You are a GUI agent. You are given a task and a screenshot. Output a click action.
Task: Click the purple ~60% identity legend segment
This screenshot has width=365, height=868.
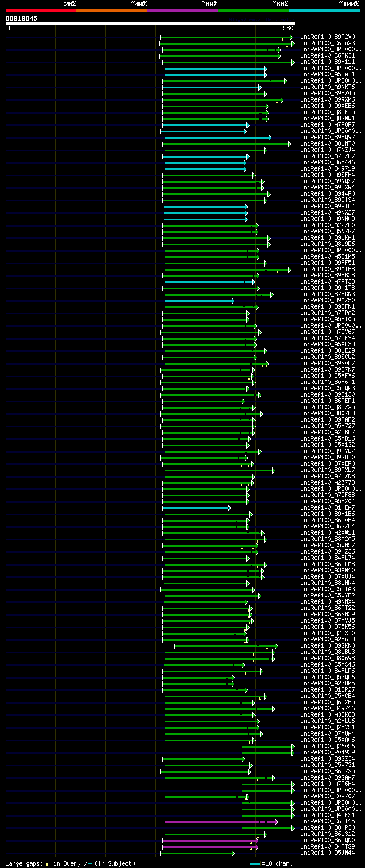182,10
